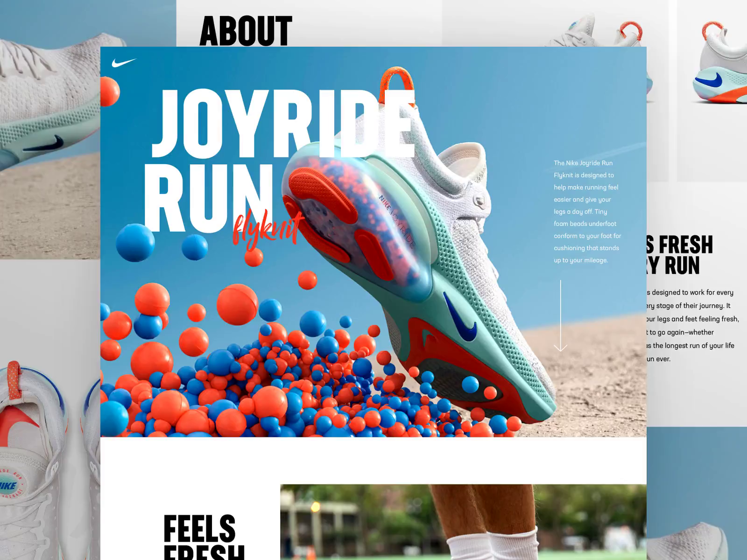Click the "ABOUT" heading on the background page
Viewport: 747px width, 560px height.
click(246, 31)
